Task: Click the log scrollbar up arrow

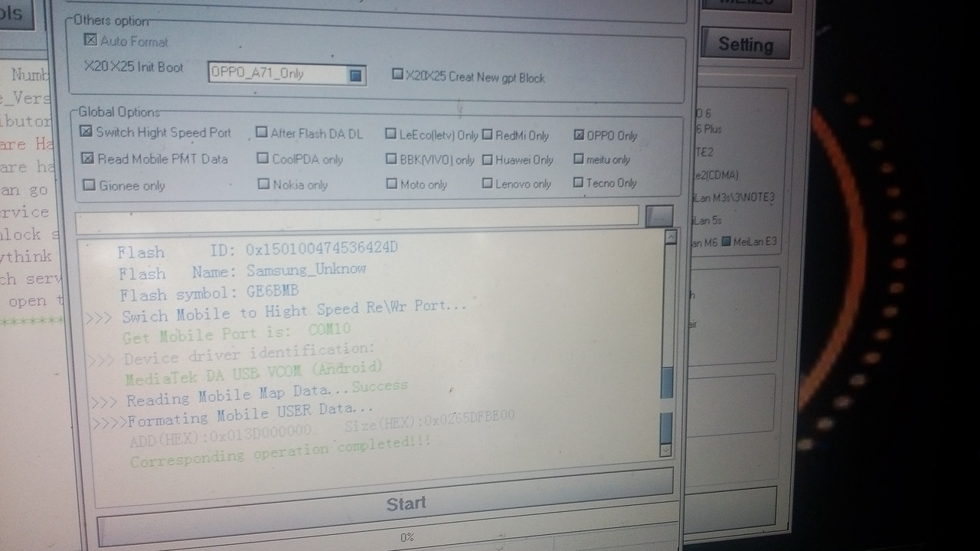Action: (670, 237)
